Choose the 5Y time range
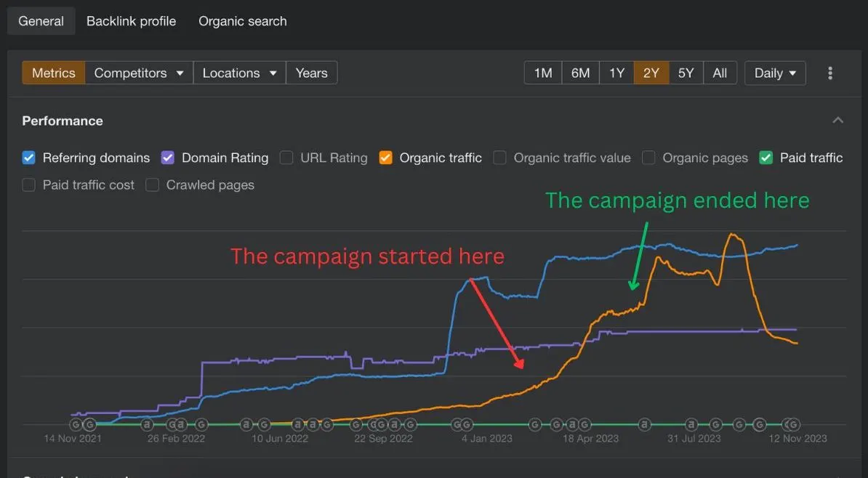 686,73
